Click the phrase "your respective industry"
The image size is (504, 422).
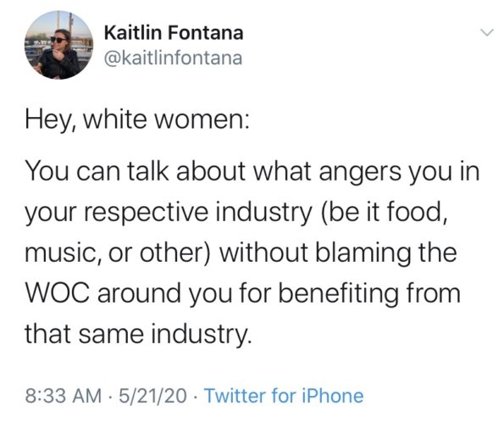(169, 213)
